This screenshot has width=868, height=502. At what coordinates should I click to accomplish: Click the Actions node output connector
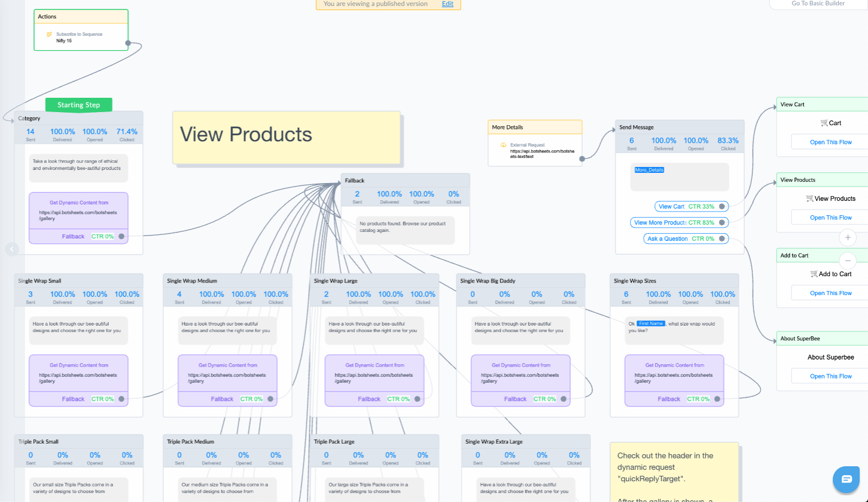(x=128, y=43)
